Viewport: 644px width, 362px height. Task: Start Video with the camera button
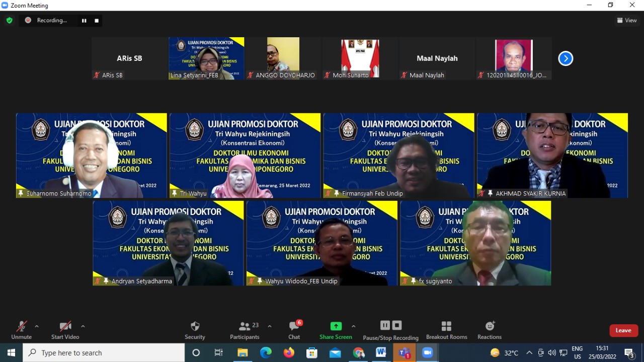pyautogui.click(x=65, y=330)
